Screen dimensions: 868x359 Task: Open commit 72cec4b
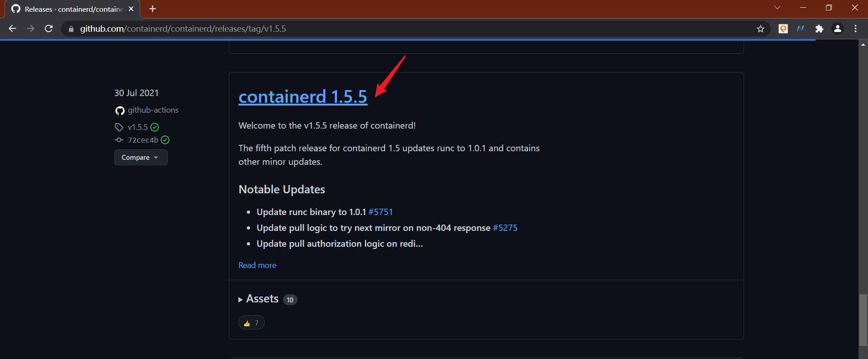pyautogui.click(x=143, y=140)
